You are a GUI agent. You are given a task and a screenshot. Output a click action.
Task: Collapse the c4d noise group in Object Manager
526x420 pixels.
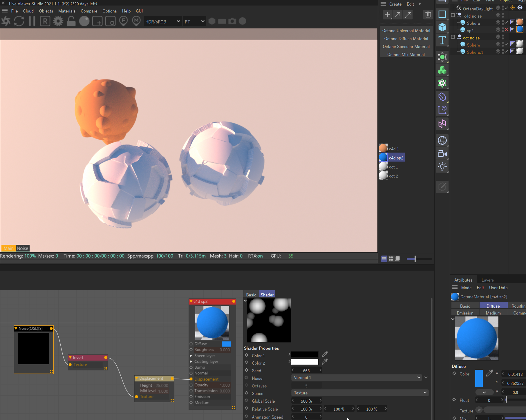pos(453,15)
